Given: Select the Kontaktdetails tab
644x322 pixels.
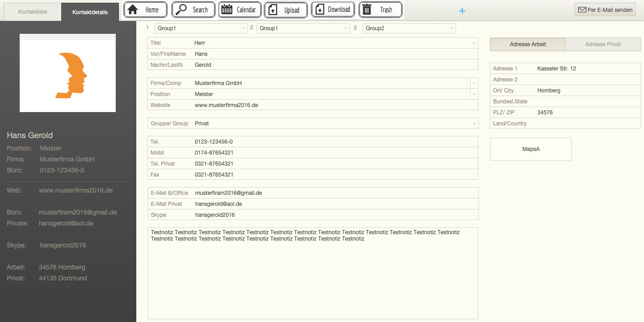Looking at the screenshot, I should click(x=90, y=12).
